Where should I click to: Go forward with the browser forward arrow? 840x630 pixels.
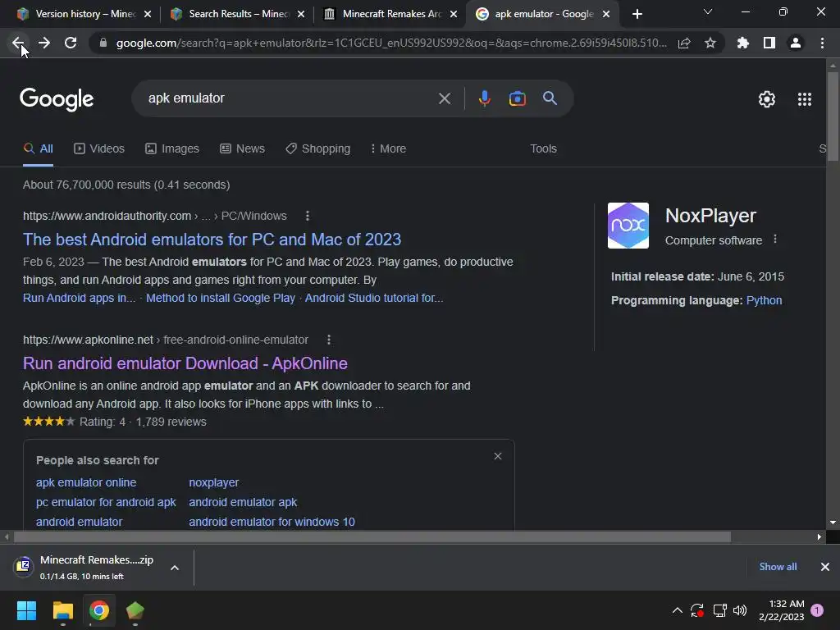click(x=44, y=43)
